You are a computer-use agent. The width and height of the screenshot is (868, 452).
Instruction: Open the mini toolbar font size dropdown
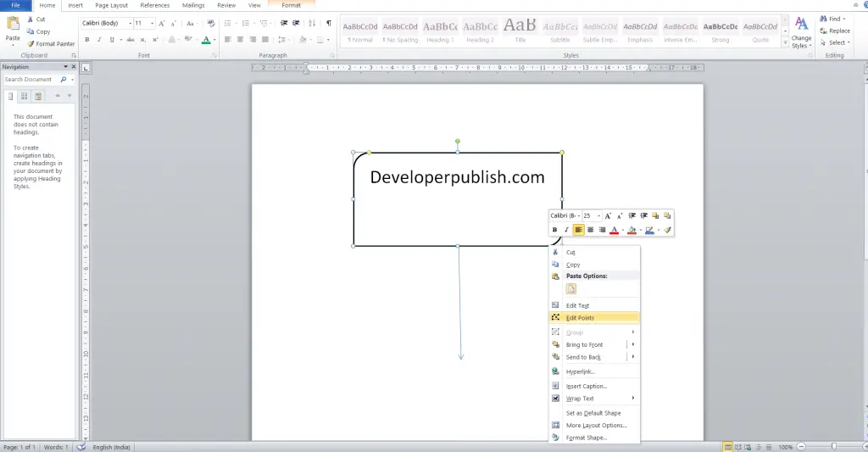(x=599, y=215)
